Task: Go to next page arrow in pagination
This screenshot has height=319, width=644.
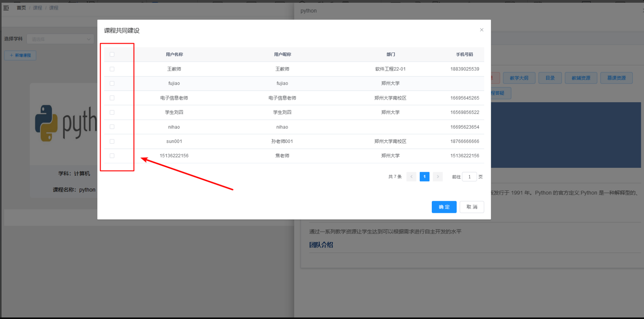Action: click(438, 177)
